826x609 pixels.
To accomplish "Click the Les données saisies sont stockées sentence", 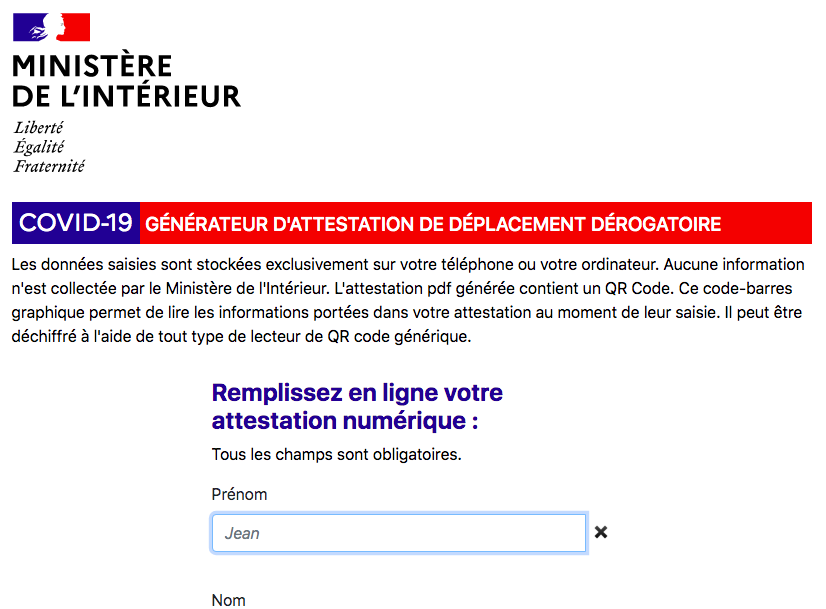I will click(x=335, y=264).
